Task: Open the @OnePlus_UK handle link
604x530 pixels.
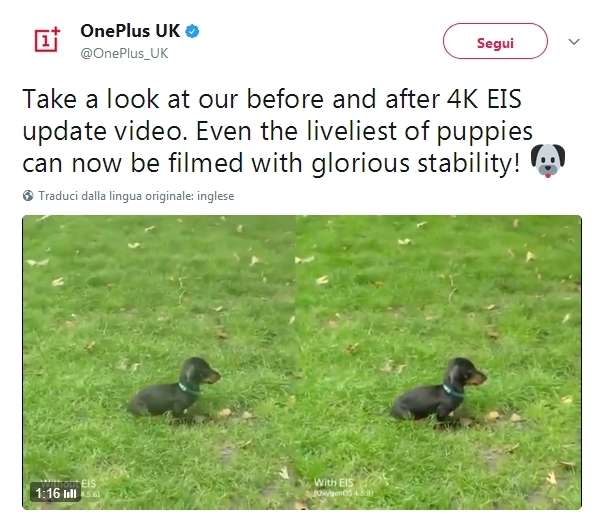Action: click(124, 53)
